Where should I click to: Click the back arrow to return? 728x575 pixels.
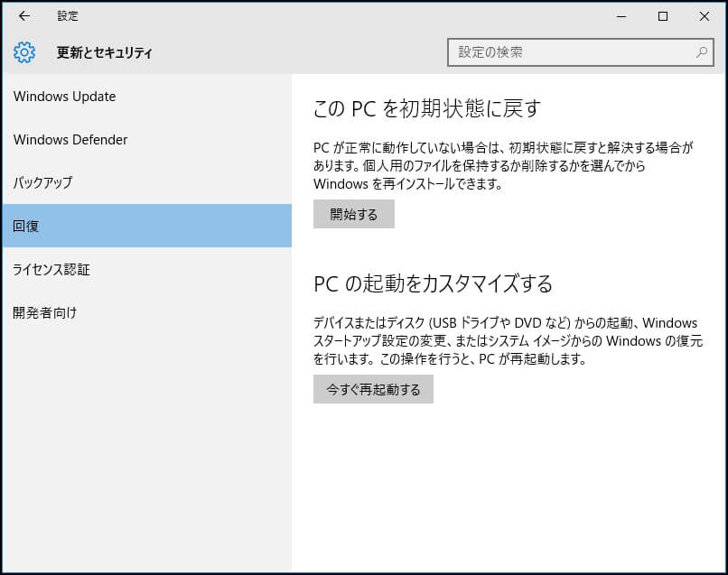[23, 16]
